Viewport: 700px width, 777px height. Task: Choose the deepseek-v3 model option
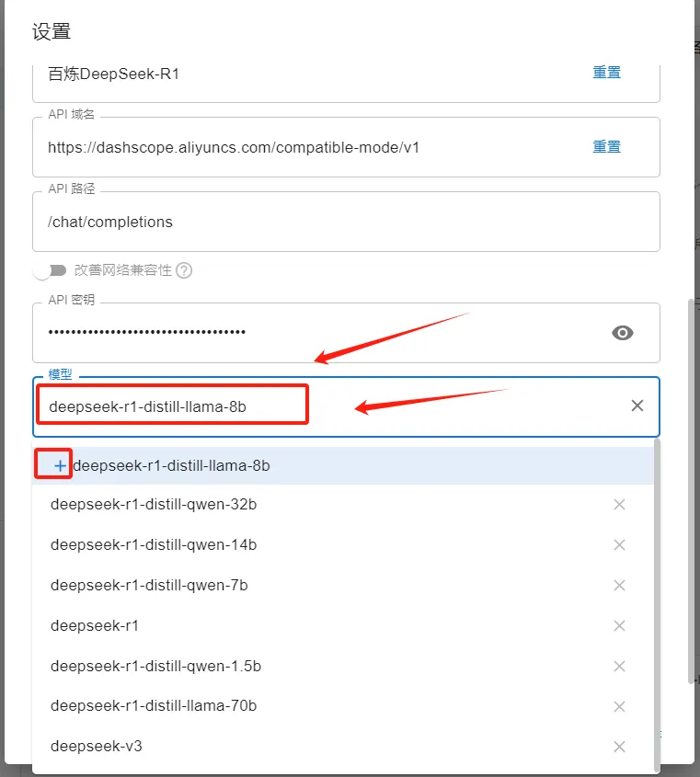(343, 747)
